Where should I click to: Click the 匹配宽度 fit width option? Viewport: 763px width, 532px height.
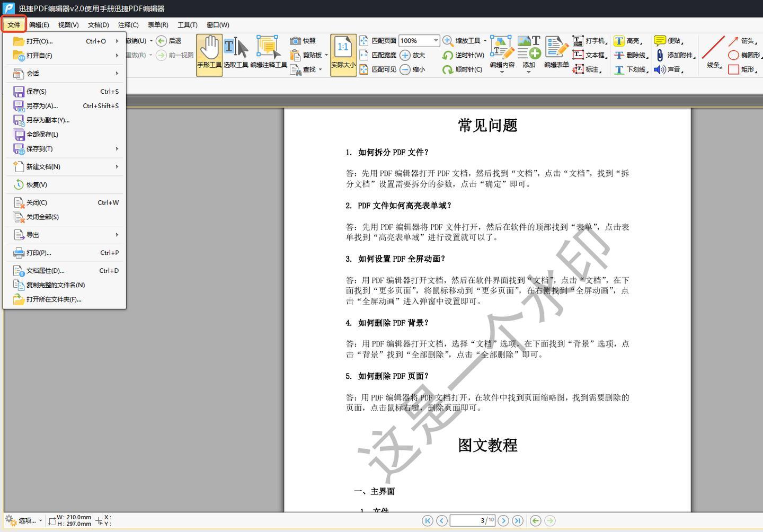pos(378,55)
